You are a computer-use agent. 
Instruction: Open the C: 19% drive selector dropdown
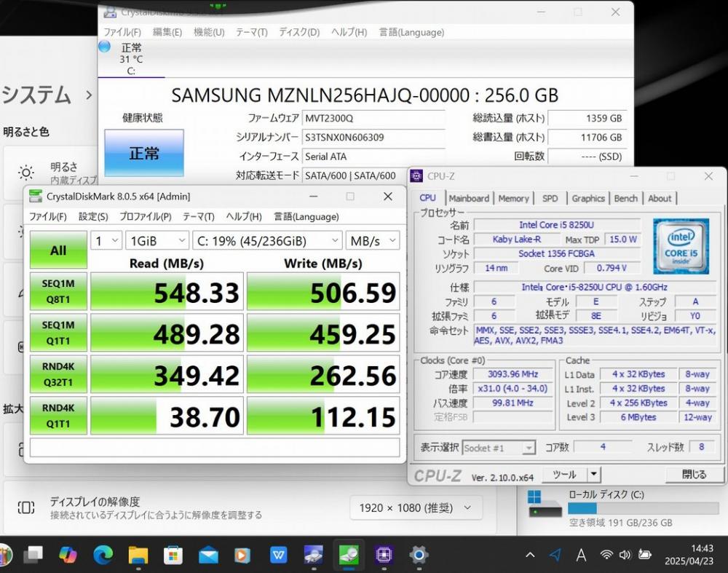267,240
